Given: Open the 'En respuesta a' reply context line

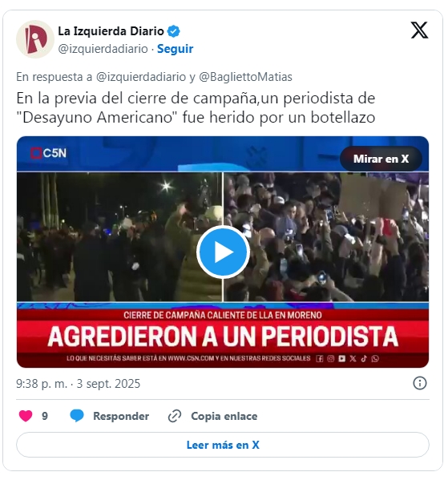Looking at the screenshot, I should coord(154,77).
